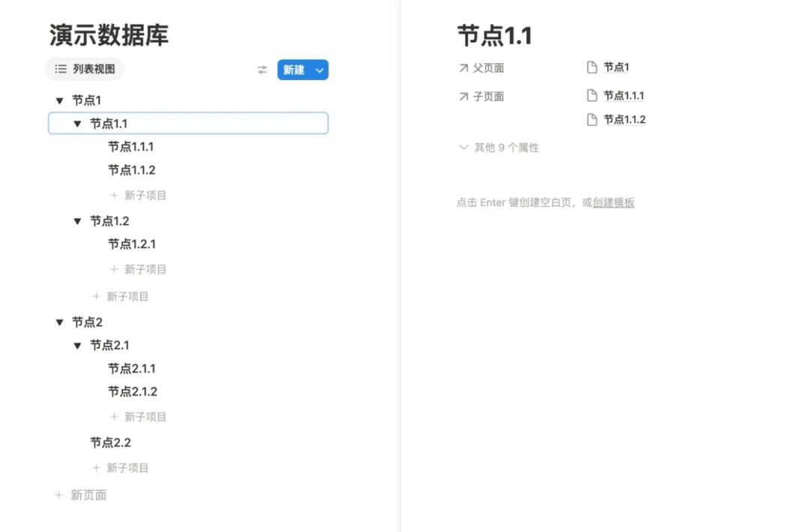Switch to the 列表视图 view tab

[x=85, y=69]
